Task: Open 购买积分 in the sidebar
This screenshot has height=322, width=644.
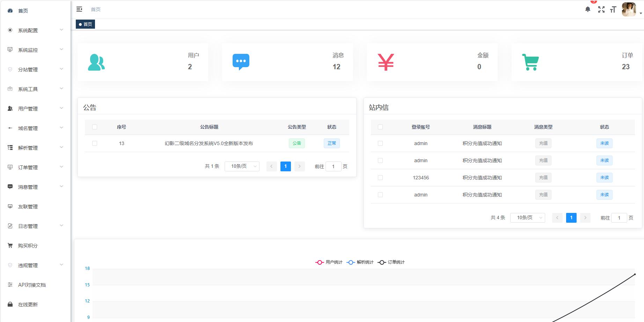Action: (x=28, y=246)
